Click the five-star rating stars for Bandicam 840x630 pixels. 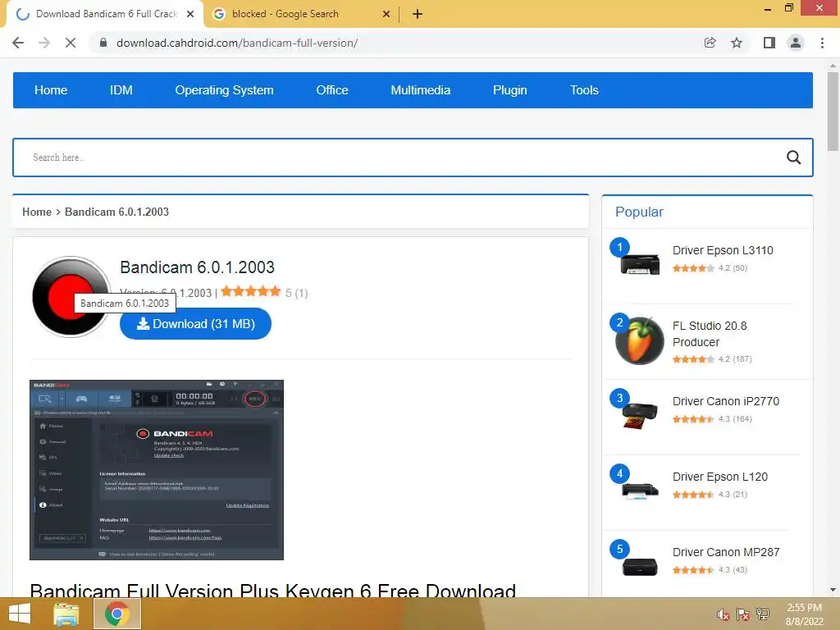pyautogui.click(x=251, y=291)
